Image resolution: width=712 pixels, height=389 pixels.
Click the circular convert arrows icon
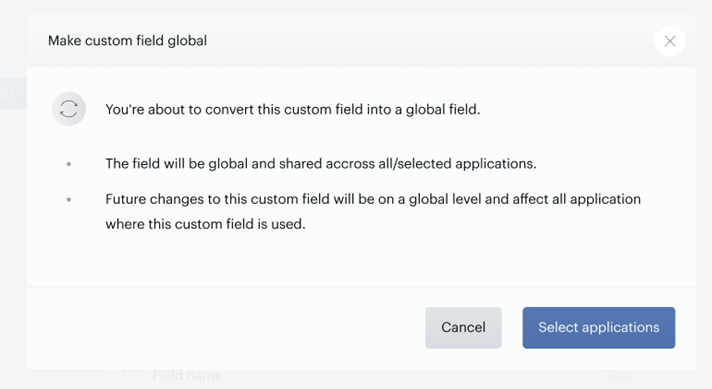[69, 109]
